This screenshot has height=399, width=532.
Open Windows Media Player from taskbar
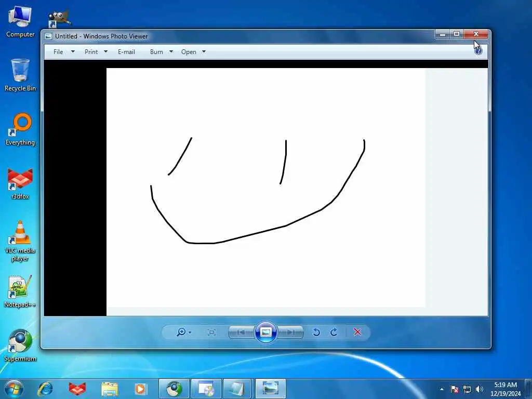click(x=141, y=389)
